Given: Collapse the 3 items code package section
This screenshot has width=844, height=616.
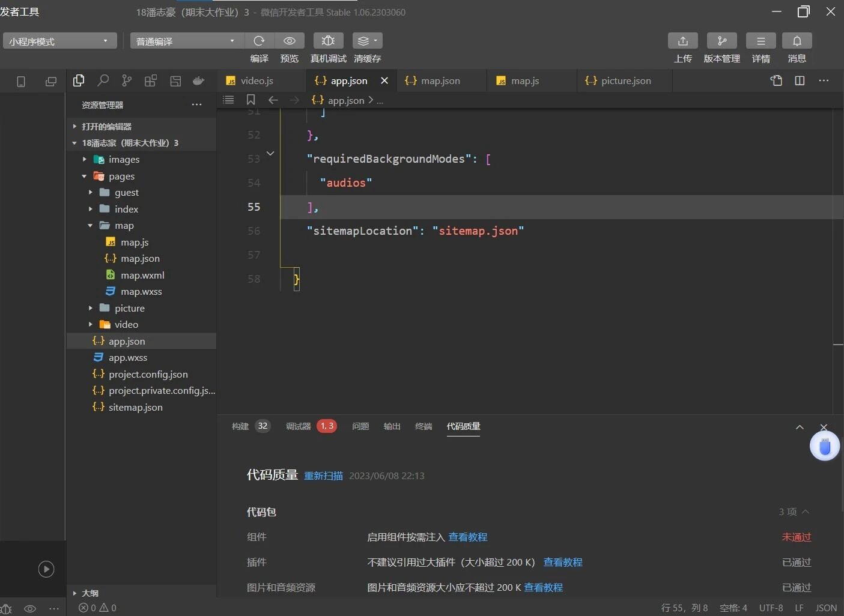Looking at the screenshot, I should [x=794, y=512].
